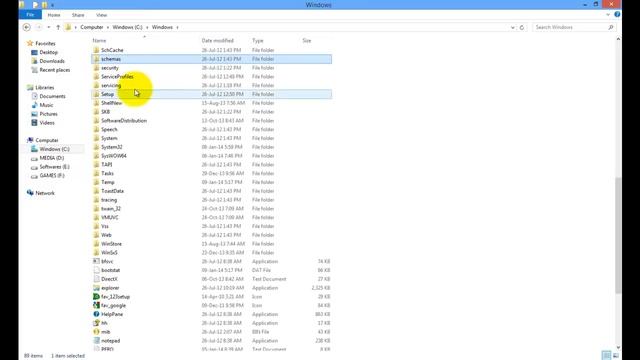Click the Properties icon in the title bar quick access toolbar
Screen dimensions: 640x360
(x=36, y=5)
